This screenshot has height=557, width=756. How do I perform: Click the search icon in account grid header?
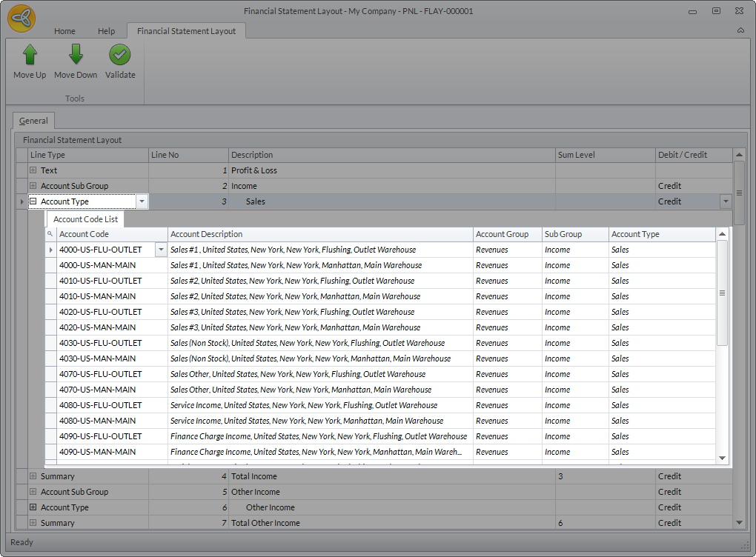coord(50,234)
